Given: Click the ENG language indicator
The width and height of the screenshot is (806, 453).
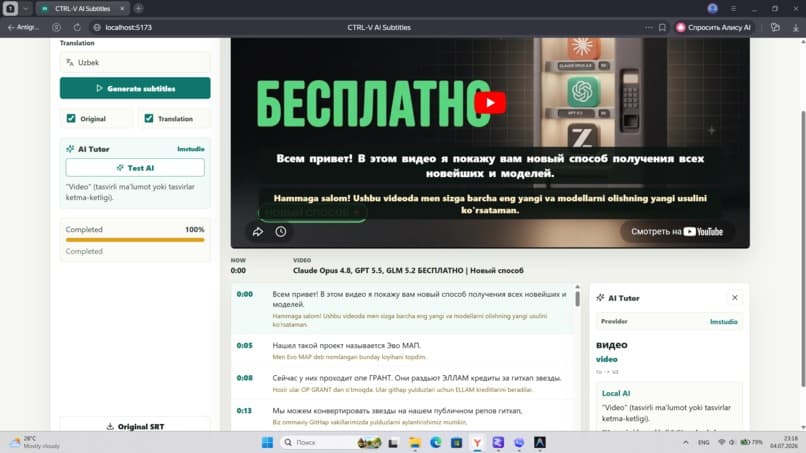Looking at the screenshot, I should click(703, 442).
